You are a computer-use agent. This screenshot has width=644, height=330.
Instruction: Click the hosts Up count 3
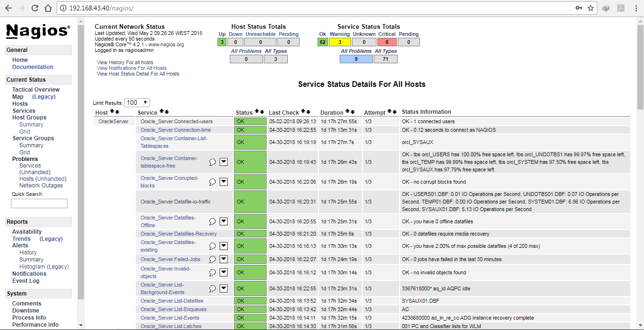point(222,42)
